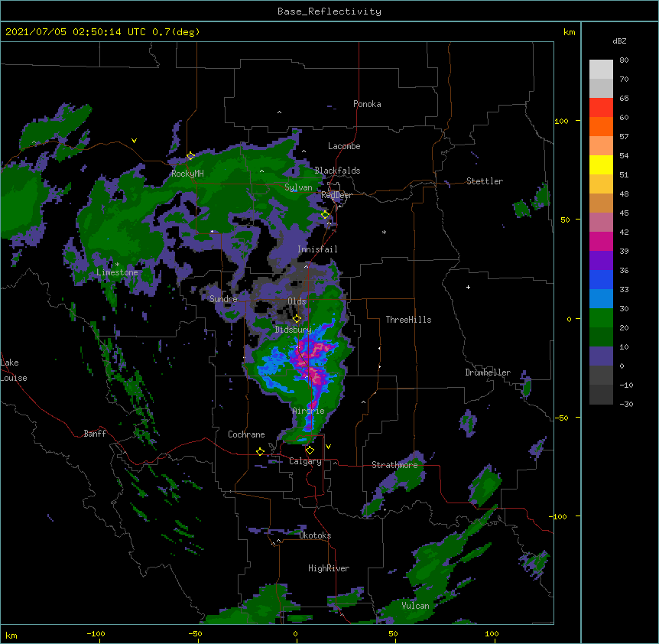659x644 pixels.
Task: Select the magenta 39-42 dBZ legend swatch
Action: [x=601, y=241]
